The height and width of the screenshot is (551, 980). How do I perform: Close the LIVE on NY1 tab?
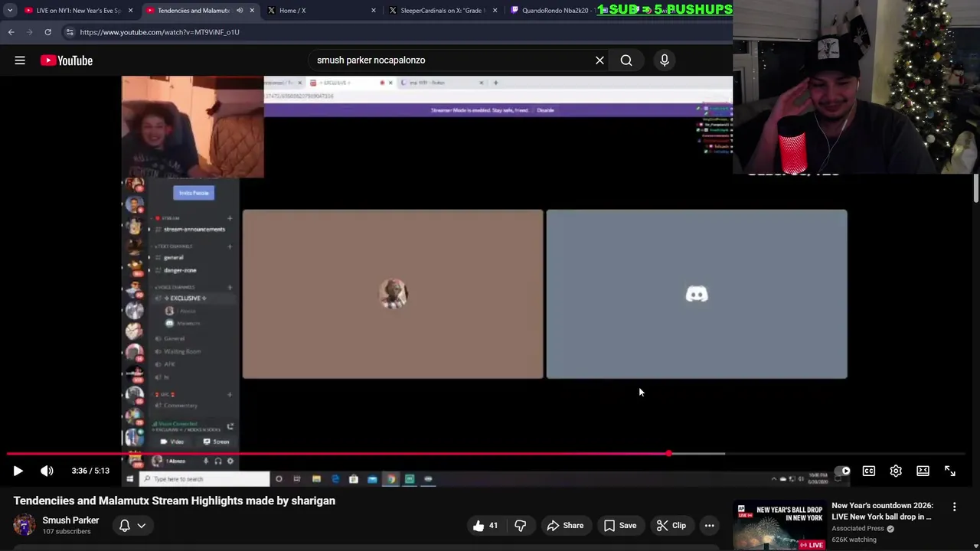tap(130, 11)
